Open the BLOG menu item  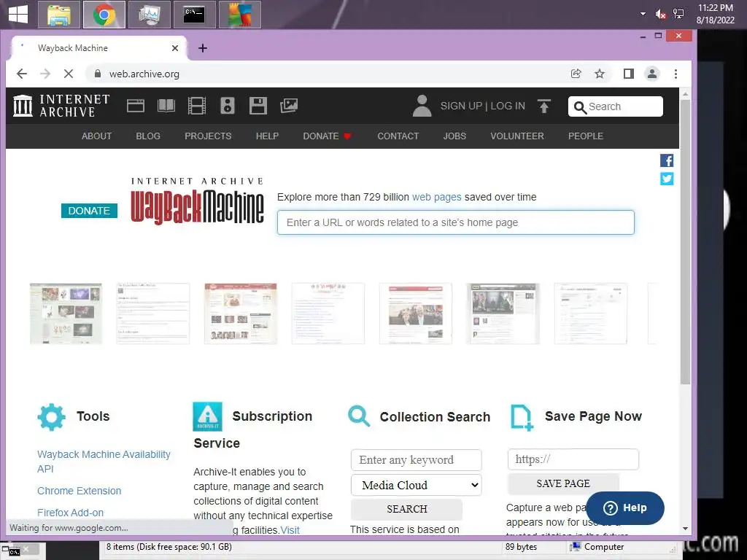(x=148, y=136)
